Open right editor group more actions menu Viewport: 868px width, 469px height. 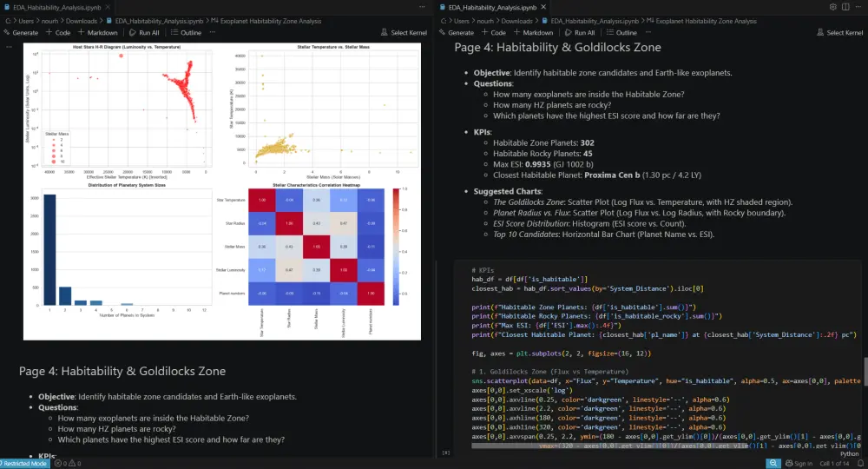(858, 7)
